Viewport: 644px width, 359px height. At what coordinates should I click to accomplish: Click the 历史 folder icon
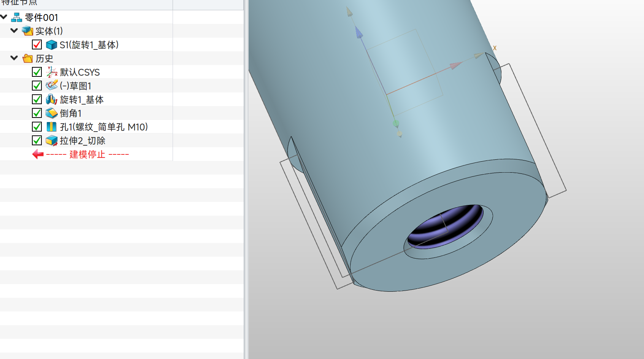[27, 59]
